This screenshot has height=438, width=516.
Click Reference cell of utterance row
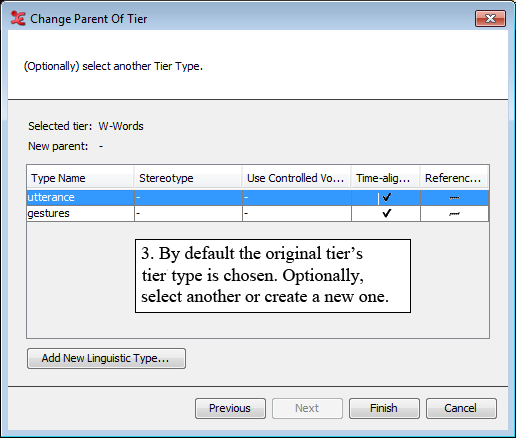pos(454,198)
